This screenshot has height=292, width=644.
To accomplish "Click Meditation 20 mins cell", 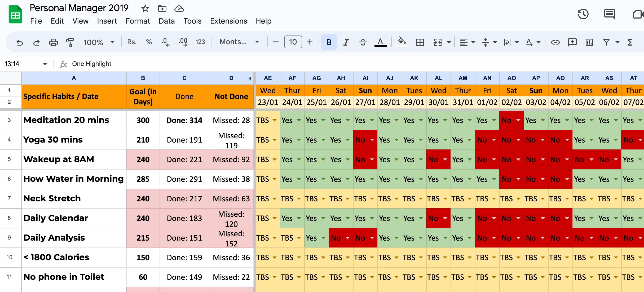I will click(74, 120).
